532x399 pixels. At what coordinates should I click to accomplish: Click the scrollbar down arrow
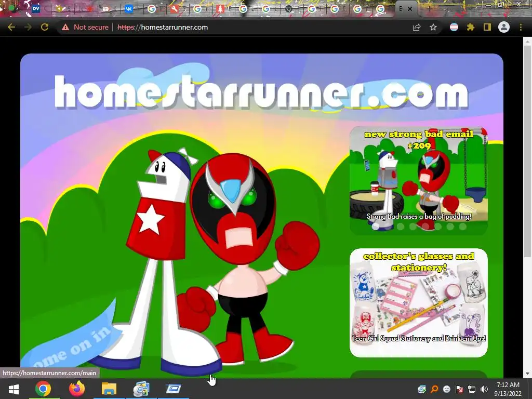[x=527, y=374]
